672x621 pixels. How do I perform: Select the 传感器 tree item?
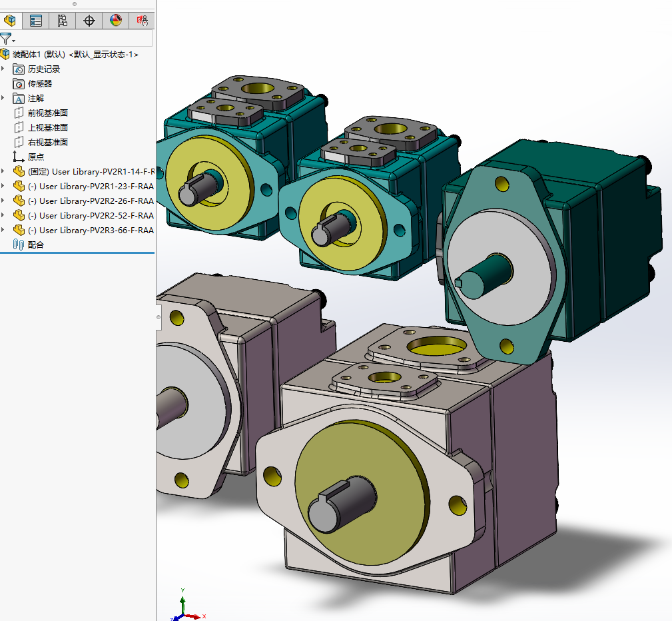tap(40, 84)
